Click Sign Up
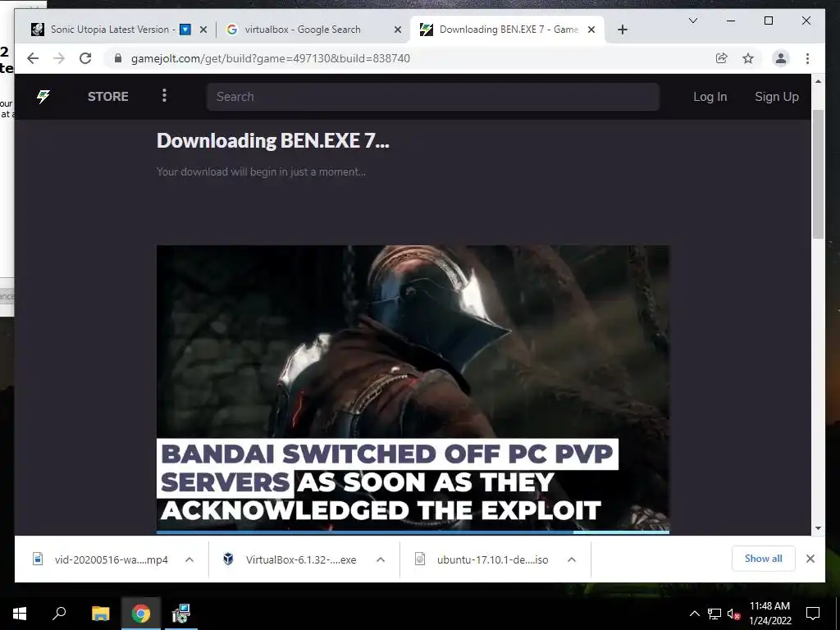 pyautogui.click(x=776, y=97)
